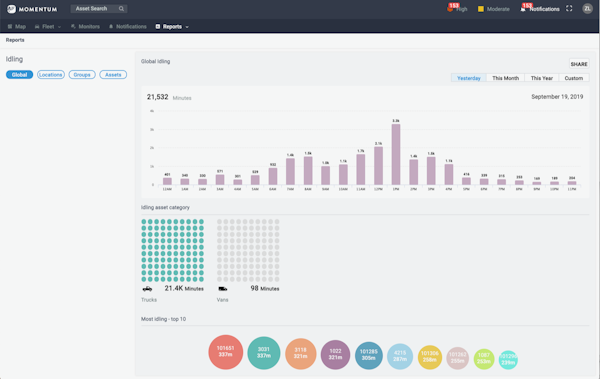Click the Global Idling heading
The height and width of the screenshot is (379, 600).
point(155,61)
